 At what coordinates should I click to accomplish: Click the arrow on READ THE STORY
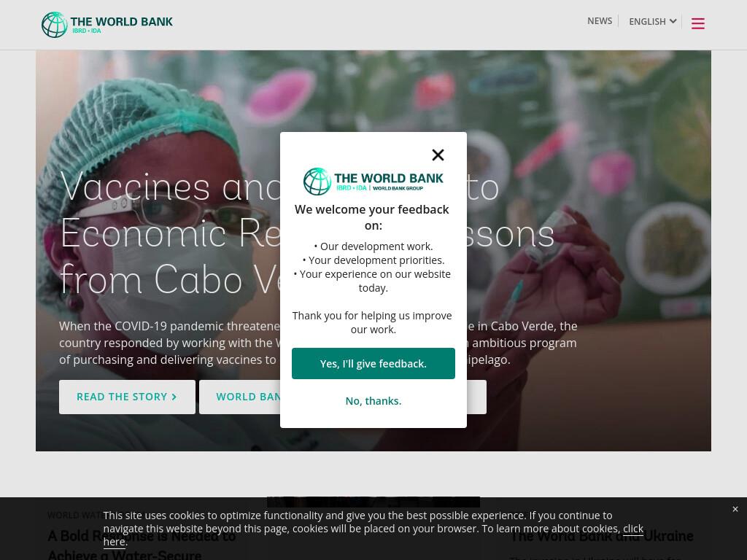[174, 397]
